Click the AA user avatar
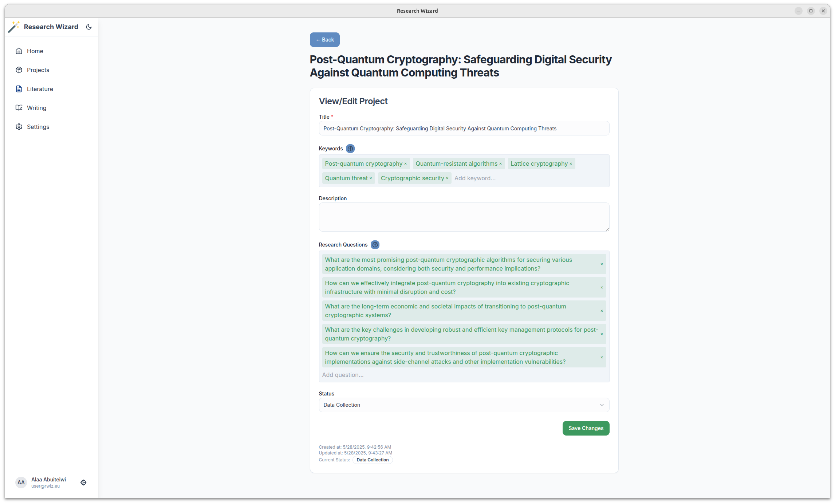Viewport: 835px width, 504px height. (x=21, y=483)
